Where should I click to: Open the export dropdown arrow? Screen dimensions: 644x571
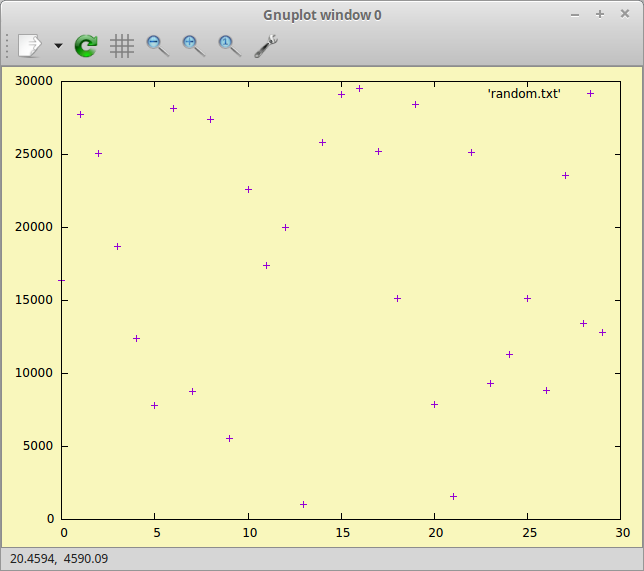(58, 46)
